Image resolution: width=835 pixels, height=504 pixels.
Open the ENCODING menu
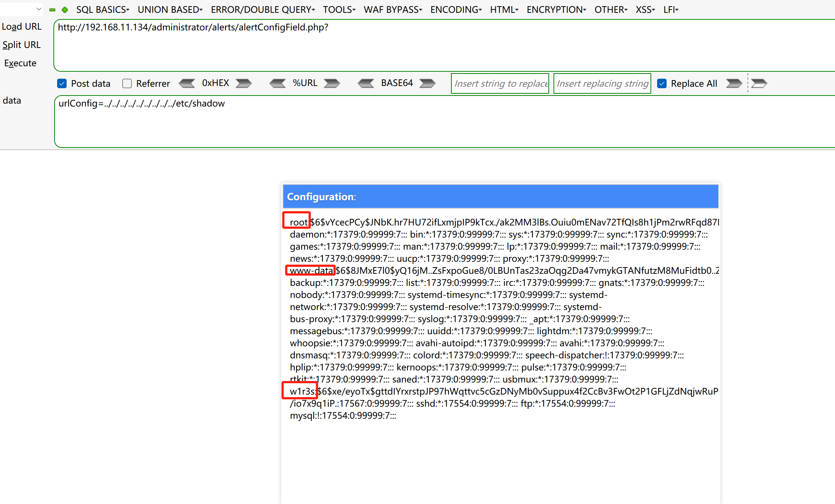(456, 10)
